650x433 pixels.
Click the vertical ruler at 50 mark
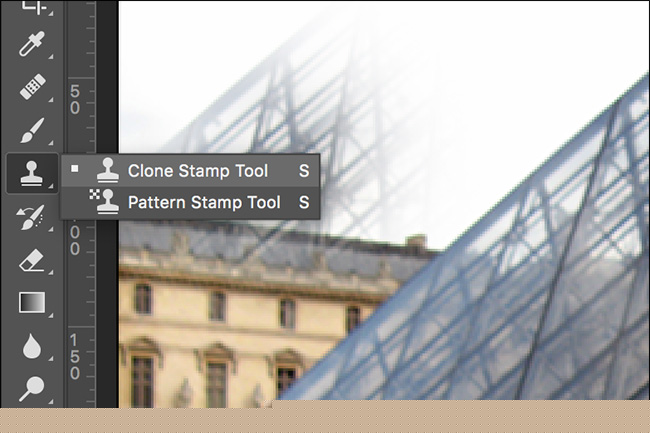tap(75, 99)
